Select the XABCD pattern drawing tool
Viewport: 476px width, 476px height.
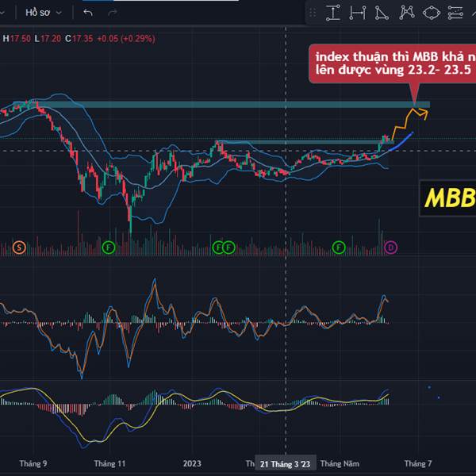coord(407,13)
